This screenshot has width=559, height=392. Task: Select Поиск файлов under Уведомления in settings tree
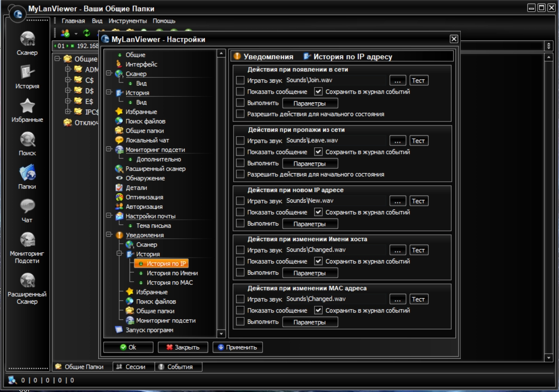pos(156,301)
